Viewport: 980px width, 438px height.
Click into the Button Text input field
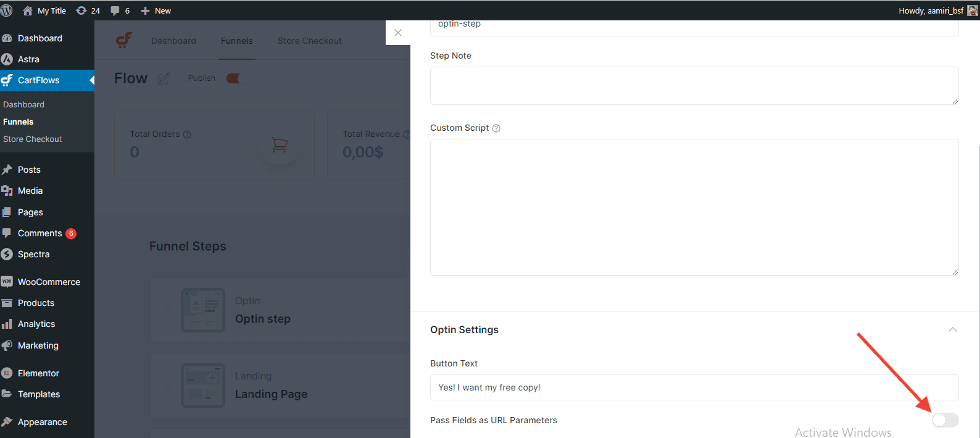point(694,387)
